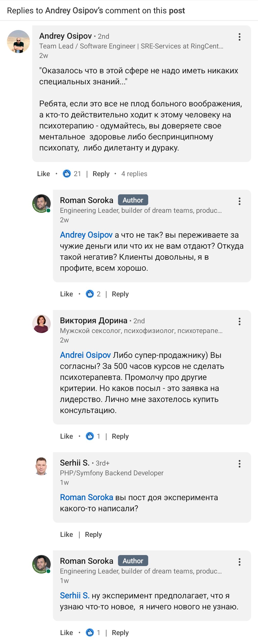Screen dimensions: 258x644
Task: Like Виктория Дорина's comment
Action: click(67, 436)
